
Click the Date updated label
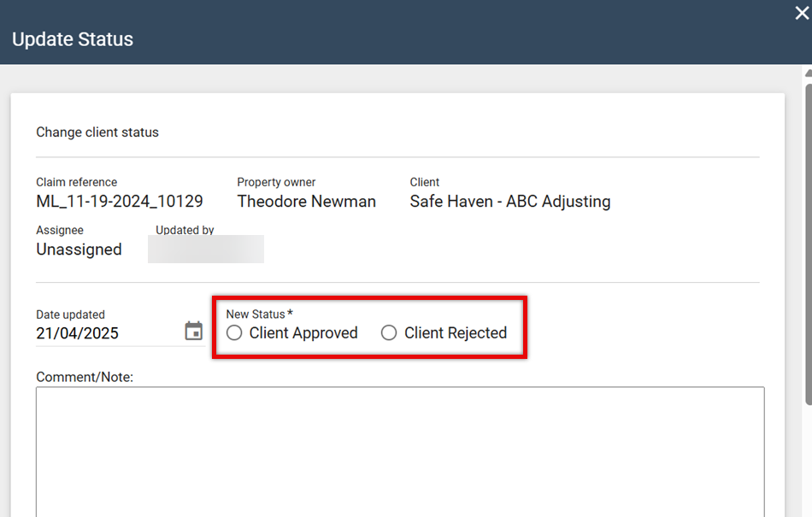[x=70, y=314]
